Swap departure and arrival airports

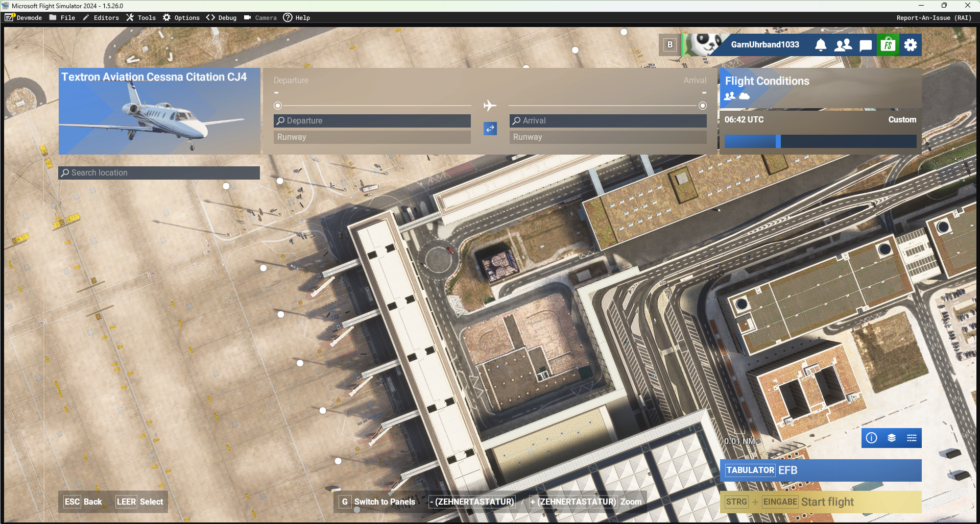pyautogui.click(x=490, y=129)
